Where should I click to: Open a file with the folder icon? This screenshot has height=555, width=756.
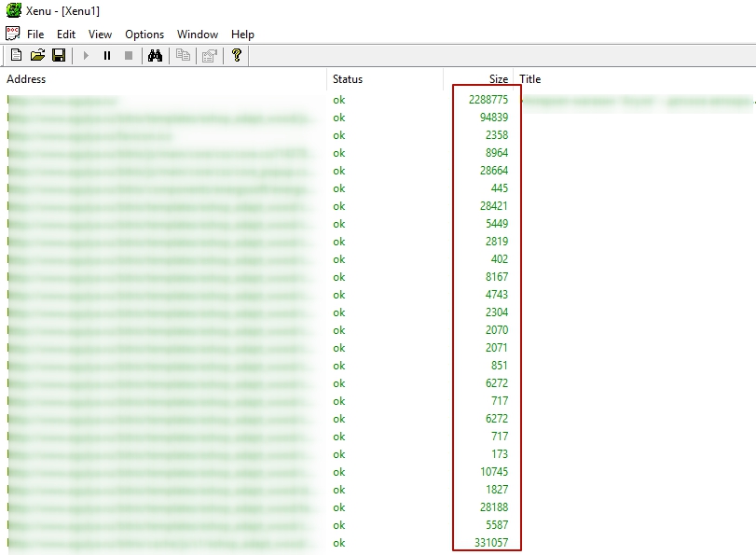(x=37, y=56)
